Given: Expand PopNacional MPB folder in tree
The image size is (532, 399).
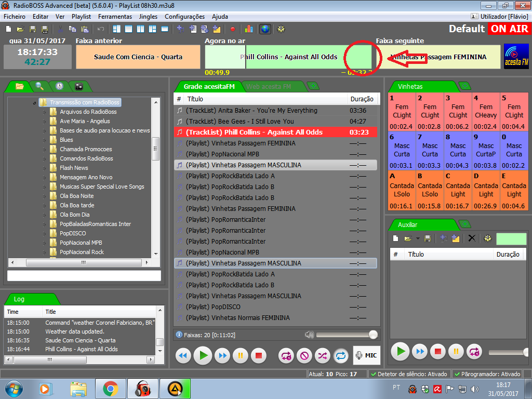Looking at the screenshot, I should coord(45,243).
